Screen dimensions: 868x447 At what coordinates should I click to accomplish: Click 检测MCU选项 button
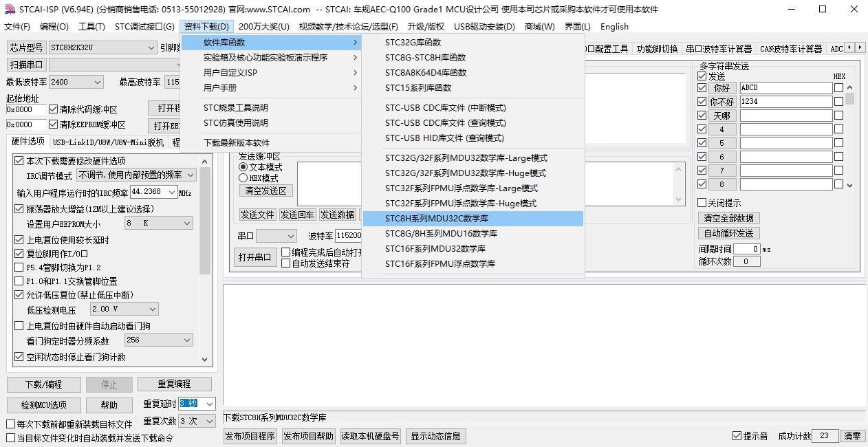tap(44, 405)
